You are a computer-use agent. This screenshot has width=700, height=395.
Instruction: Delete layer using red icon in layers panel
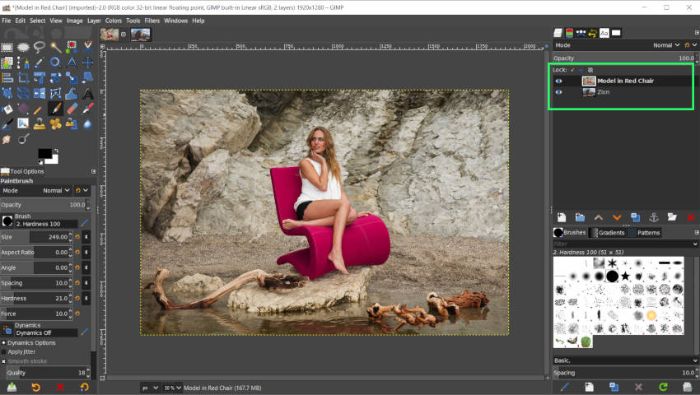point(691,217)
